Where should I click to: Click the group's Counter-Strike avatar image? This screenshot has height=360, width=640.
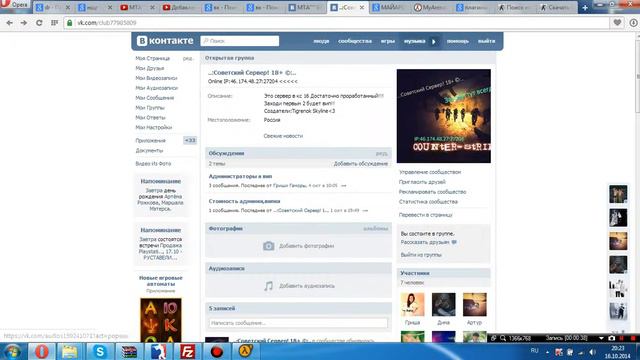[444, 116]
